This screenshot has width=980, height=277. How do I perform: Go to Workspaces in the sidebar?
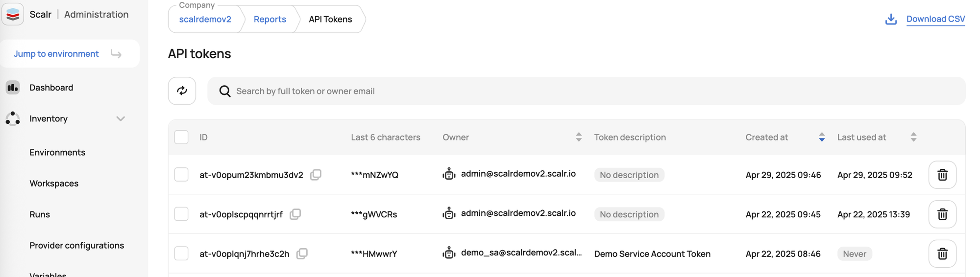[x=54, y=184]
